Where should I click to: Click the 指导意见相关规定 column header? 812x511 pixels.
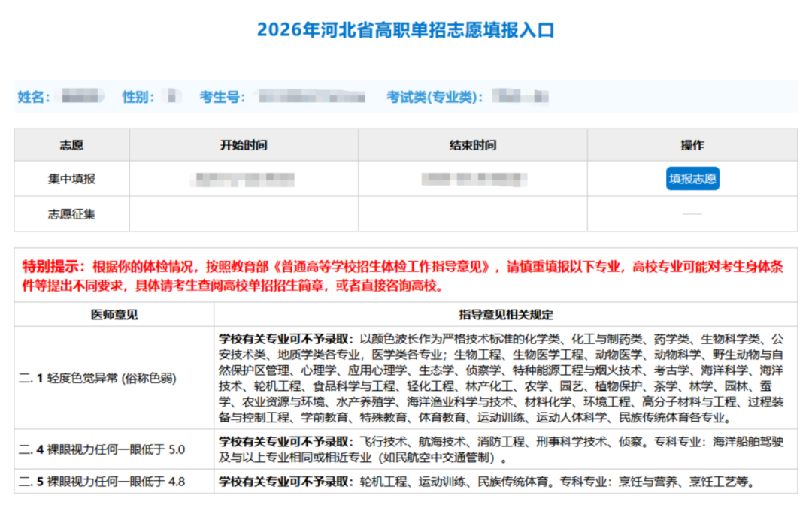(506, 314)
